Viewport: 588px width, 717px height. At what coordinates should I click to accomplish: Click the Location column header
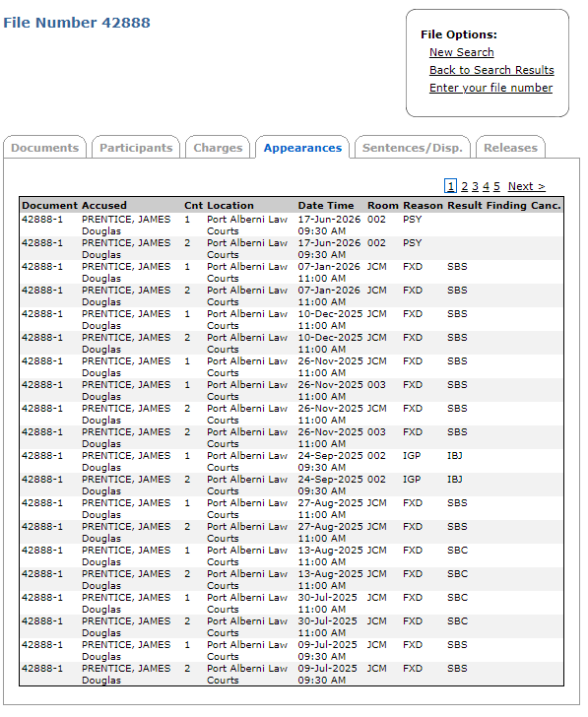click(x=230, y=205)
